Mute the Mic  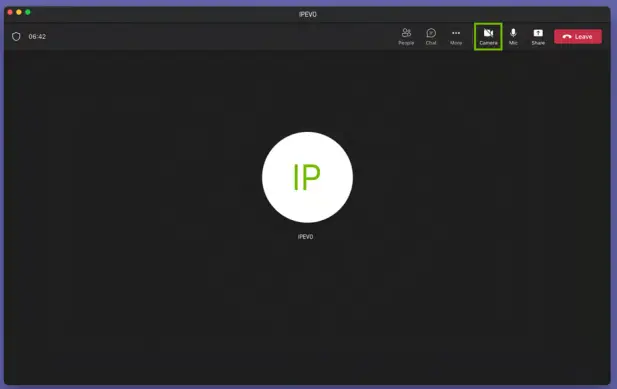pos(513,37)
